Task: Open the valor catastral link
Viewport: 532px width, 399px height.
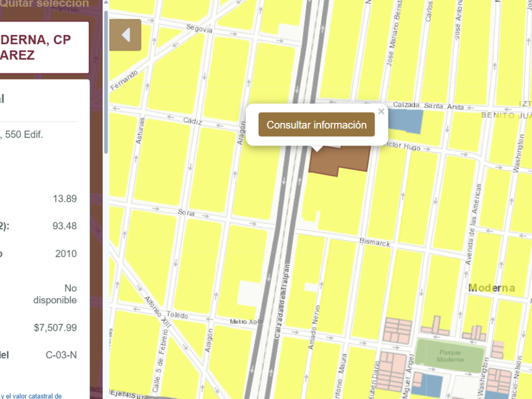Action: click(x=32, y=396)
